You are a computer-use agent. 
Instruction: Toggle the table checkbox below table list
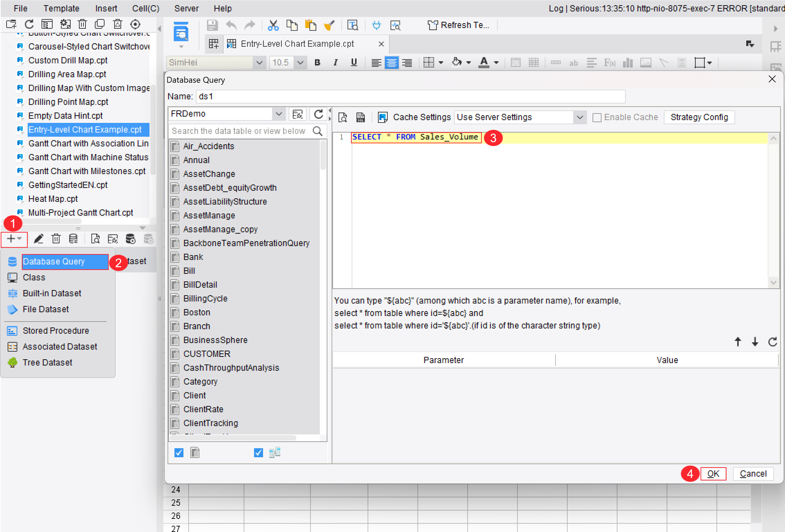(179, 453)
